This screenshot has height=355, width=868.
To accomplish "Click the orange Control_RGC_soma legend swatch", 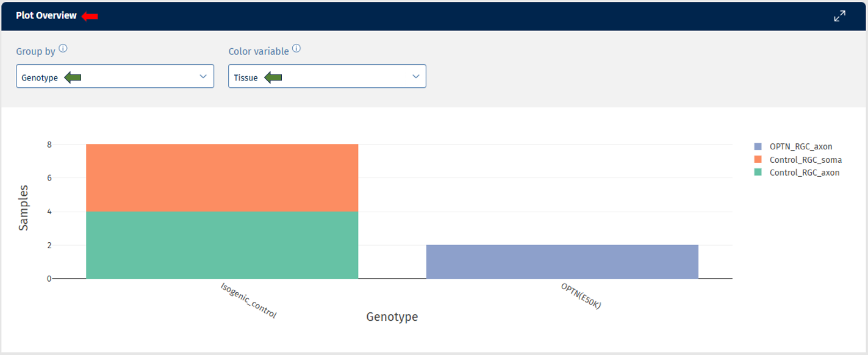I will pyautogui.click(x=758, y=159).
